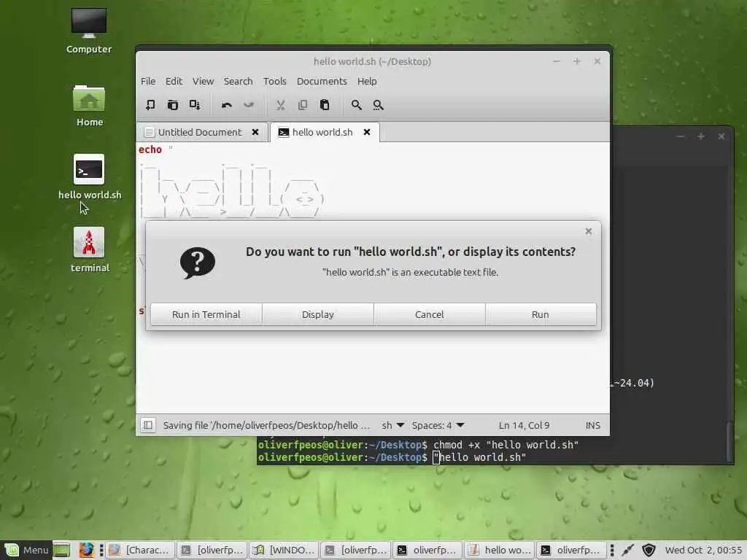Click the Run in Terminal button
747x560 pixels.
coord(206,314)
